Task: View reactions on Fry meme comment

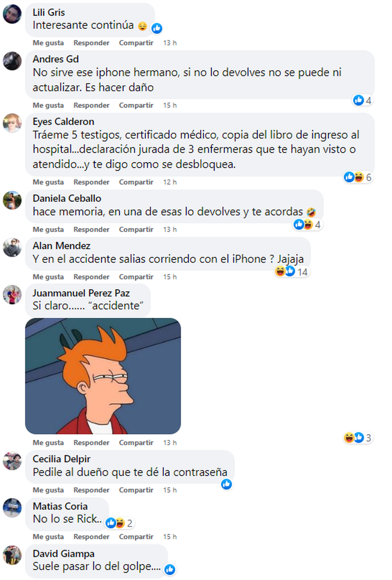Action: click(358, 437)
